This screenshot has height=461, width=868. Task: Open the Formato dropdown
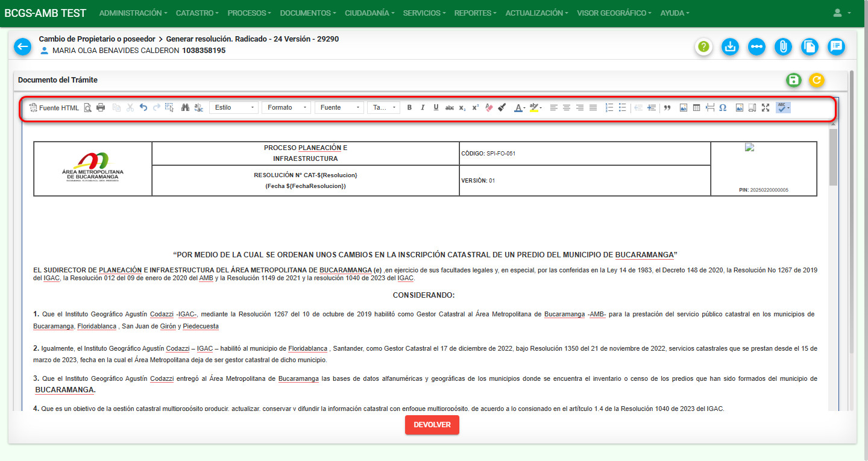point(286,108)
